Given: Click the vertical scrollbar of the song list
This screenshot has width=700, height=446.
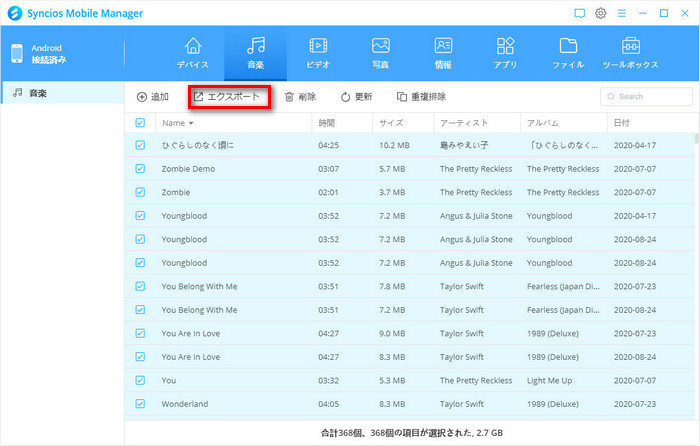Looking at the screenshot, I should 696,138.
